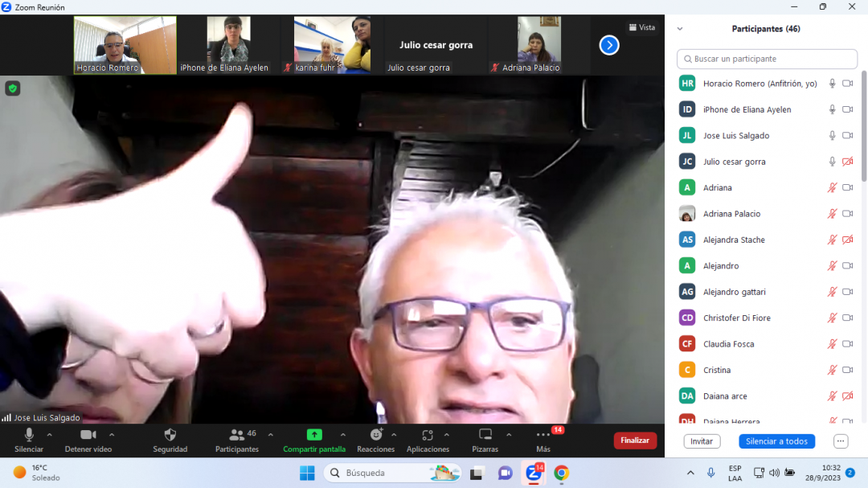Click Adriana's muted microphone icon
This screenshot has width=868, height=488.
[832, 188]
